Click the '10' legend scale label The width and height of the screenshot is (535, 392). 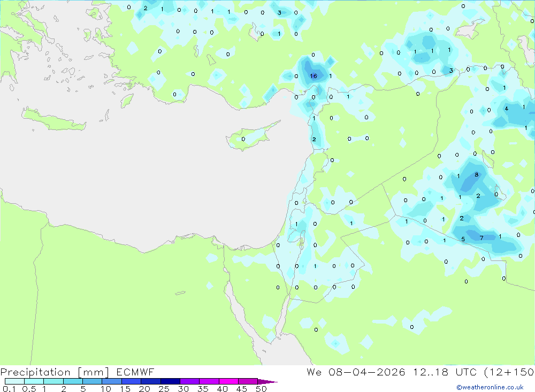tap(106, 389)
